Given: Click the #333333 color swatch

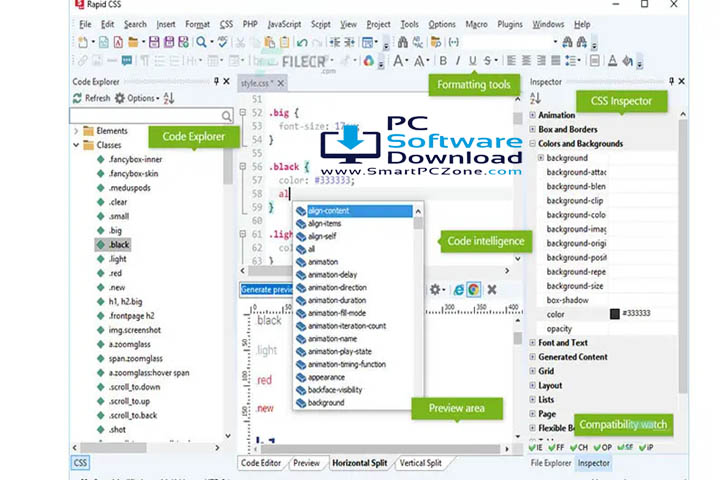Looking at the screenshot, I should click(x=614, y=314).
